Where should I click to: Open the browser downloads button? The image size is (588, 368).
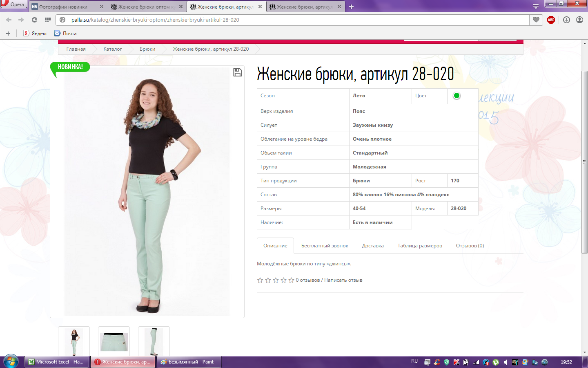pos(566,20)
